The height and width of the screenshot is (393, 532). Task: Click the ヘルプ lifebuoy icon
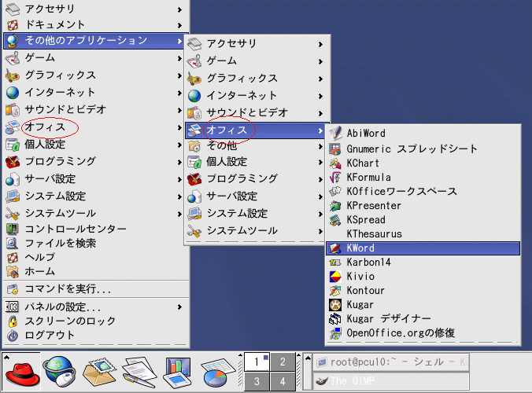13,257
